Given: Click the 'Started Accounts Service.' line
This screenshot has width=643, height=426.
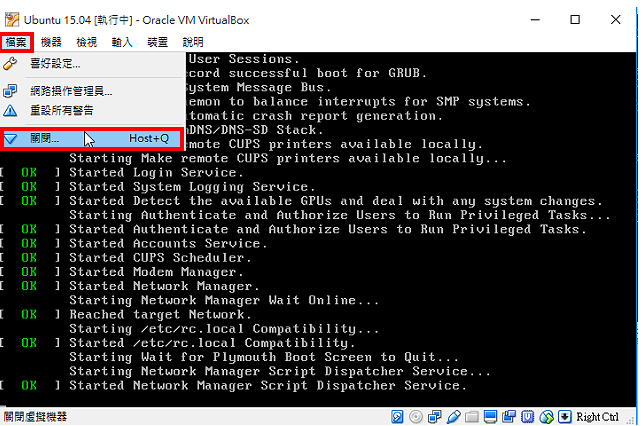Looking at the screenshot, I should point(168,244).
